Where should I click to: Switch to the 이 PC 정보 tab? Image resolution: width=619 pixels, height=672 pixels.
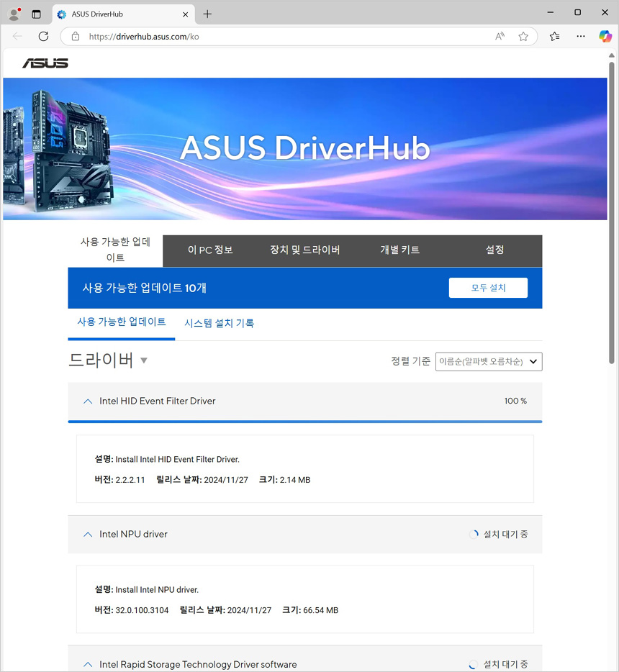click(210, 250)
